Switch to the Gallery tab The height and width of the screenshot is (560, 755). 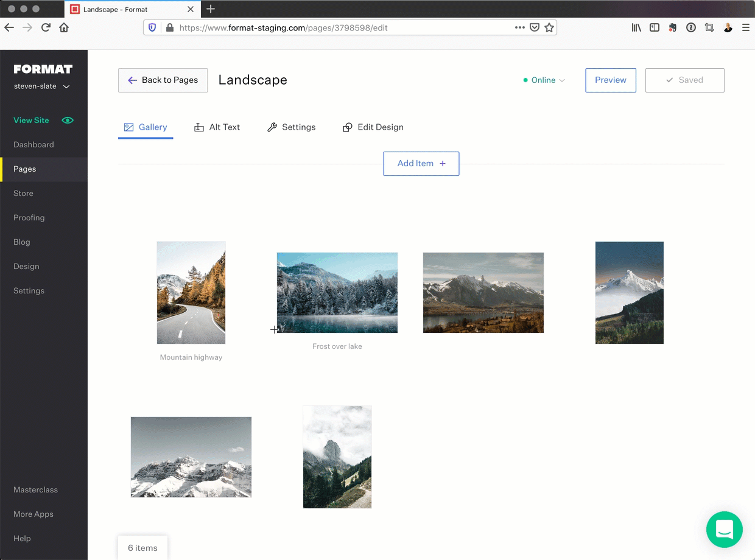coord(146,127)
